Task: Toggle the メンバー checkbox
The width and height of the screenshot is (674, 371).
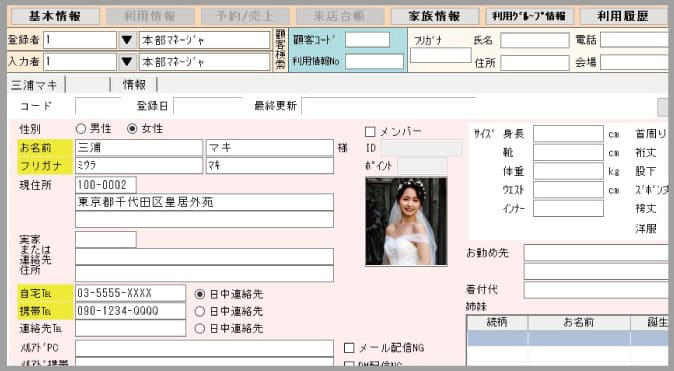Action: tap(370, 132)
